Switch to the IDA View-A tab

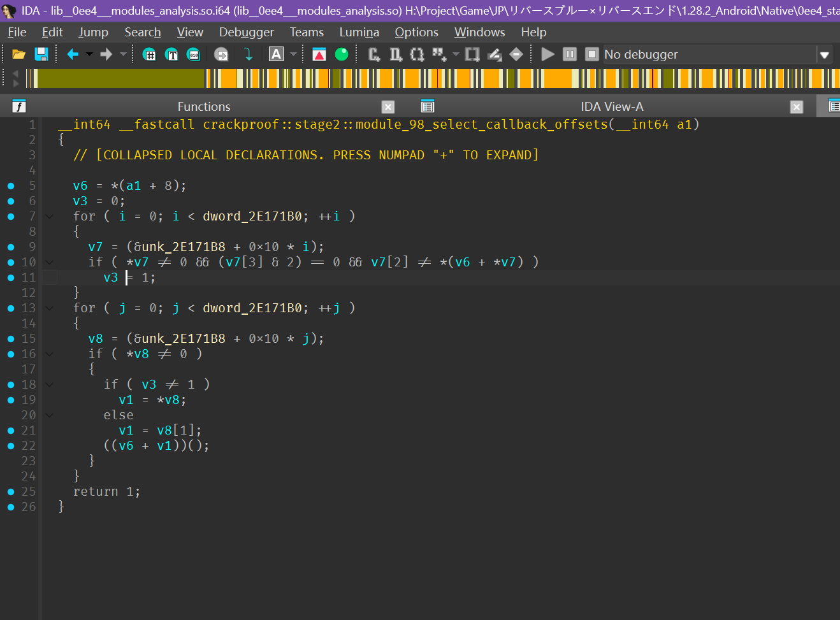pos(612,106)
